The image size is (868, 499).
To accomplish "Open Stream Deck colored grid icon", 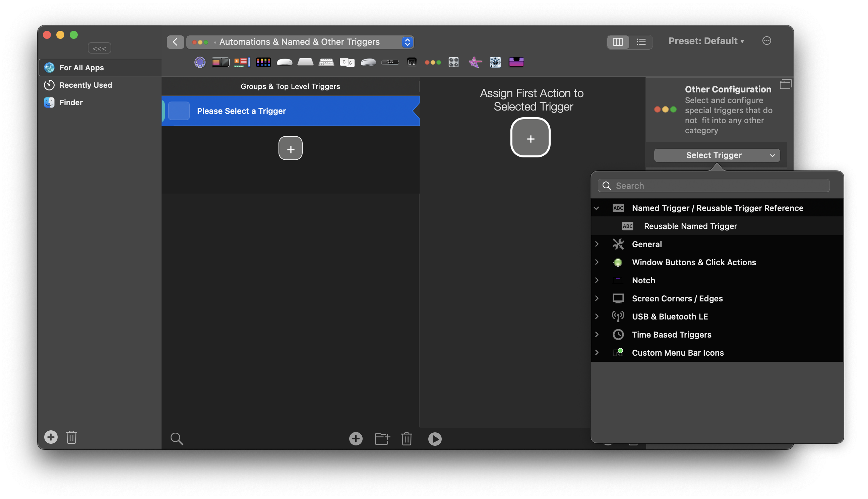I will click(x=263, y=62).
